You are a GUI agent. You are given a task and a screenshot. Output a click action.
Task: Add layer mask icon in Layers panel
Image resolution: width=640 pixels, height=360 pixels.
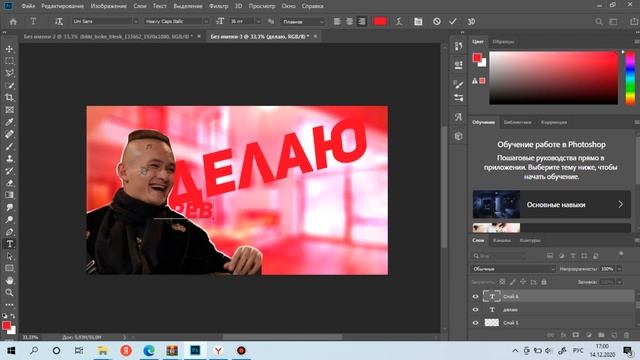(x=576, y=335)
